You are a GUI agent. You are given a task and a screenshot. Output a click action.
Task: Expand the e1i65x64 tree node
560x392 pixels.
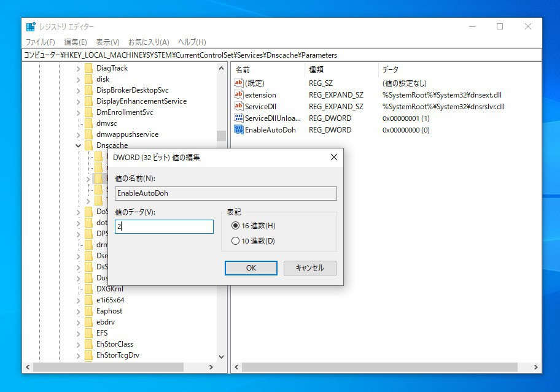78,301
